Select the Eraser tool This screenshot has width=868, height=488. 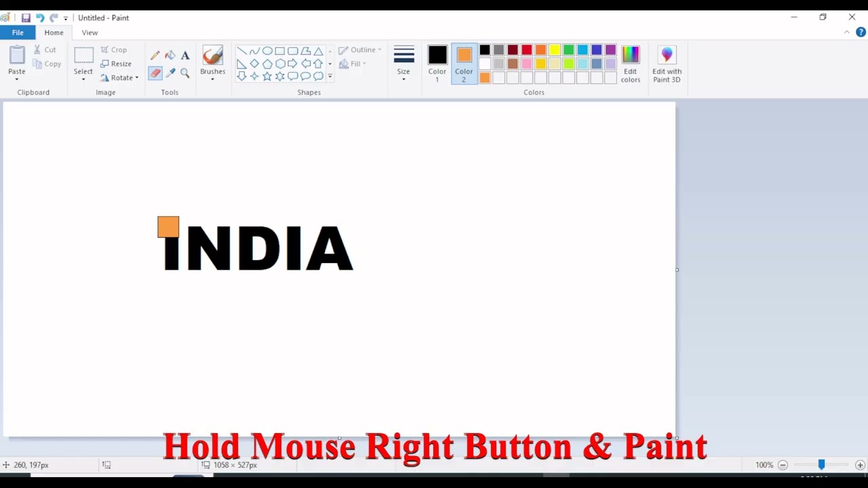click(155, 73)
